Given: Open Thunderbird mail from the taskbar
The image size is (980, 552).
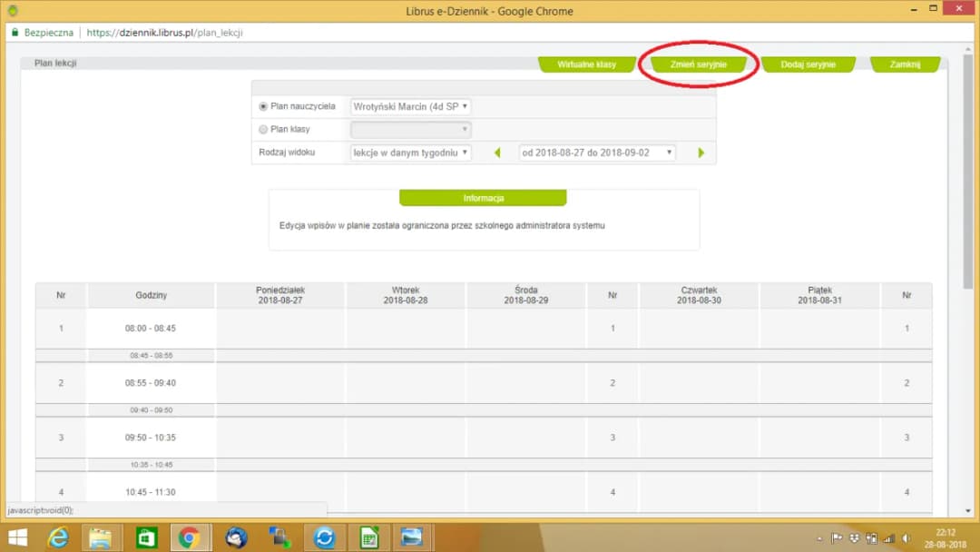Looking at the screenshot, I should click(x=235, y=537).
